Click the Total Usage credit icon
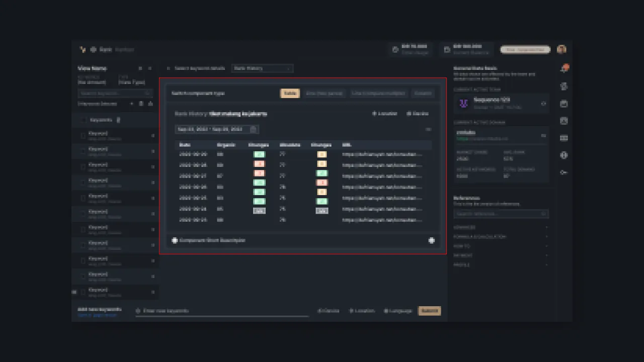The image size is (644, 362). [395, 50]
